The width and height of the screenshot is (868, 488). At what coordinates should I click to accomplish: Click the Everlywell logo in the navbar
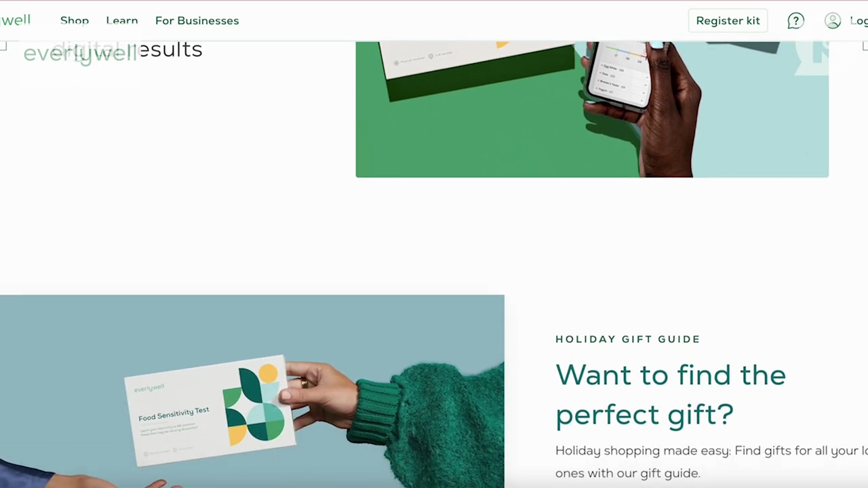click(x=15, y=20)
